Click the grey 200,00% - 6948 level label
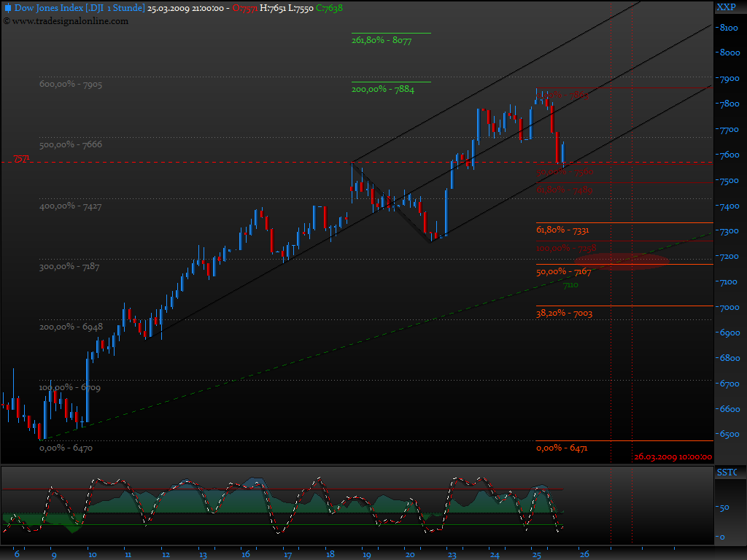Viewport: 747px width, 560px height. (71, 327)
